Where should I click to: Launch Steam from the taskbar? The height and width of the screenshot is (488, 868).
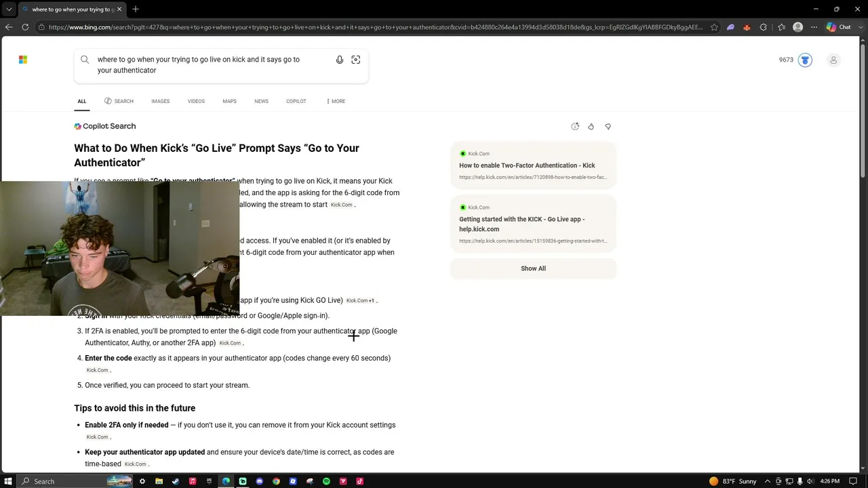click(x=176, y=481)
